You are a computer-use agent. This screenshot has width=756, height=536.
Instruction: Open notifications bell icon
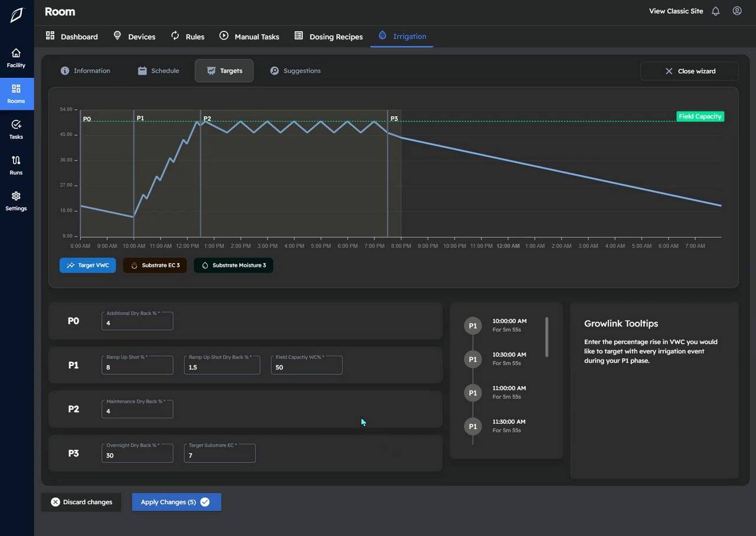pyautogui.click(x=716, y=11)
